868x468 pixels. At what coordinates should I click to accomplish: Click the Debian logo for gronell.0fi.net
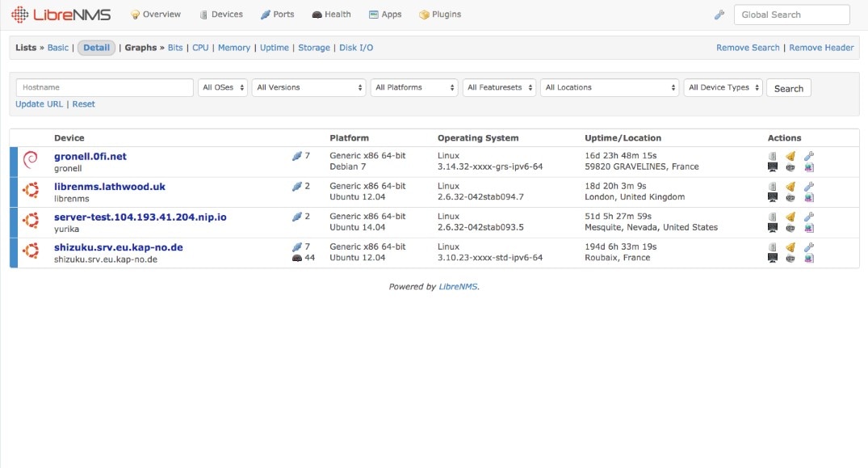31,161
